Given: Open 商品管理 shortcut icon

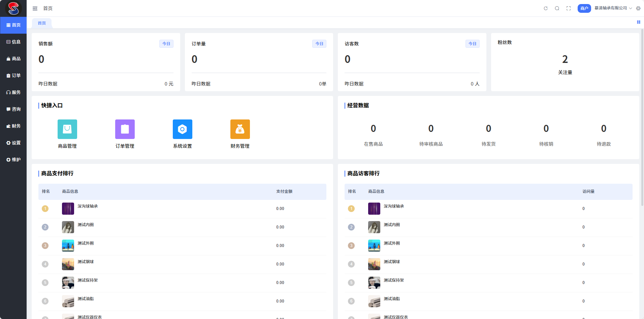Looking at the screenshot, I should [67, 129].
